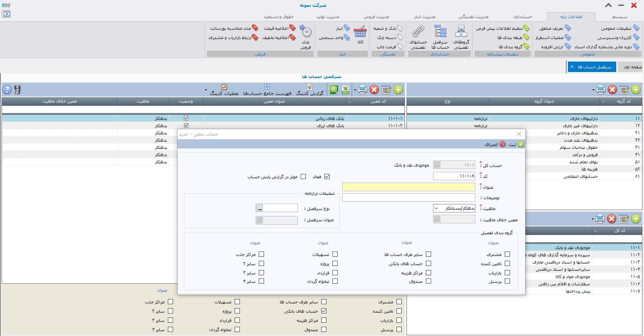Open فهرست جامع حساب‌ها list
Screen dimensions: 644x336
(267, 90)
